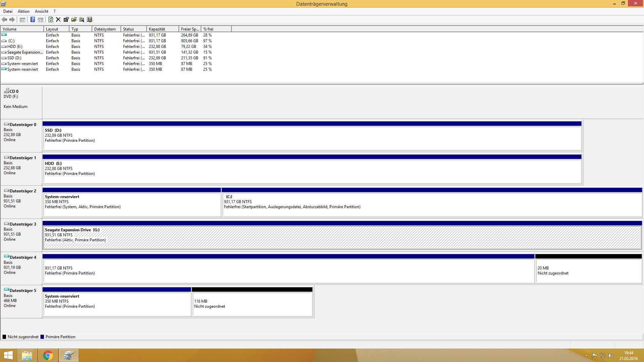This screenshot has width=644, height=362.
Task: Select Seagate Expansion volume row
Action: click(x=25, y=52)
